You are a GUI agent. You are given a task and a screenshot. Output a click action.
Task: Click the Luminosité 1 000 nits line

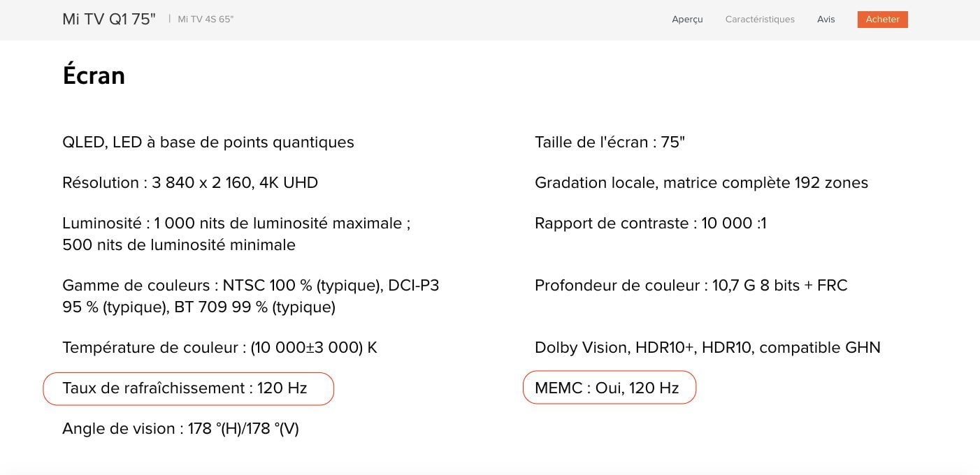236,224
